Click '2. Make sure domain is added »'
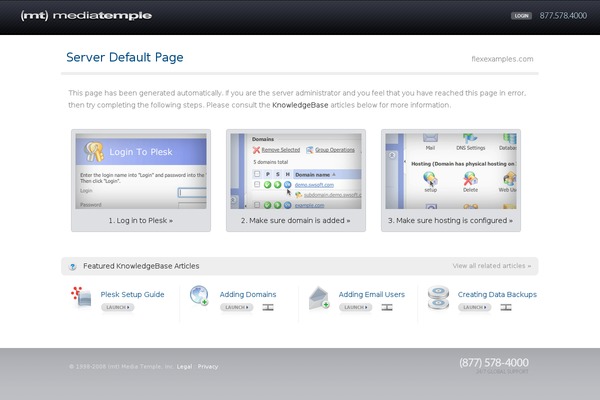The height and width of the screenshot is (400, 600). click(x=295, y=220)
